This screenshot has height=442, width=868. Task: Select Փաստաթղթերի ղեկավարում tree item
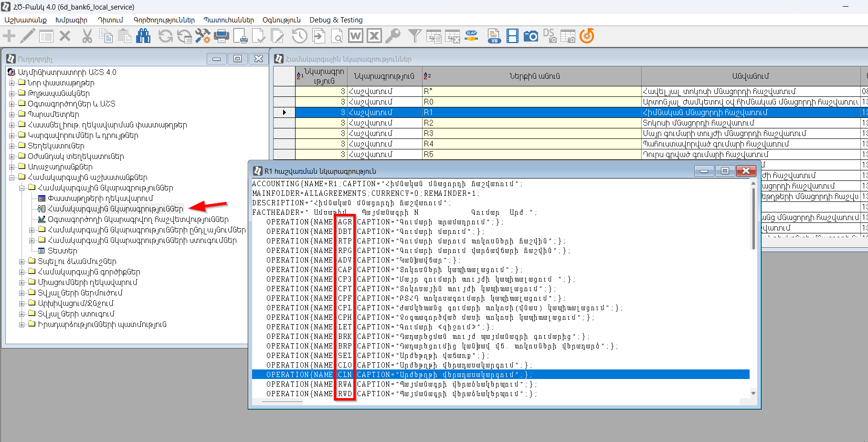(x=100, y=199)
